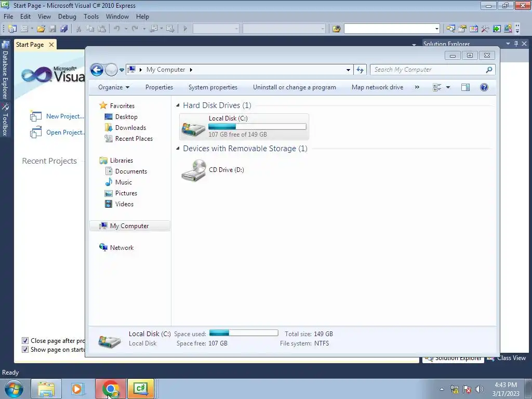Open the Find combo box dropdown
532x399 pixels.
pyautogui.click(x=436, y=29)
